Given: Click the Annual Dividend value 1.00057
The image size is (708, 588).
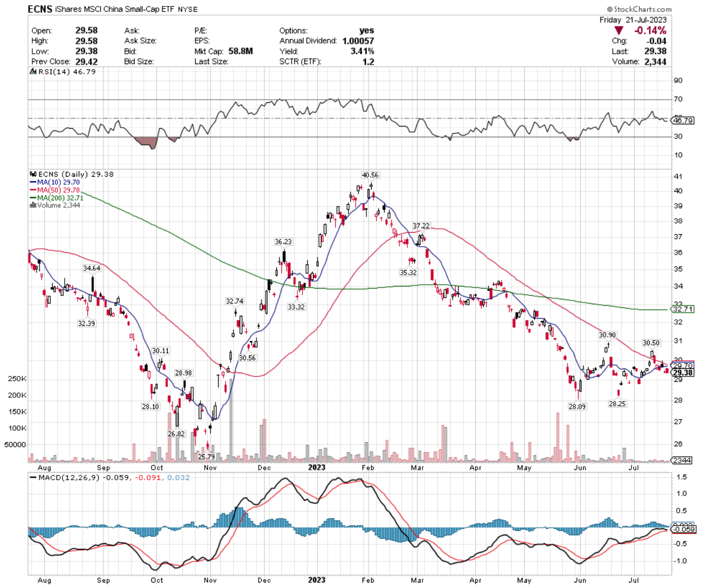Looking at the screenshot, I should (358, 41).
